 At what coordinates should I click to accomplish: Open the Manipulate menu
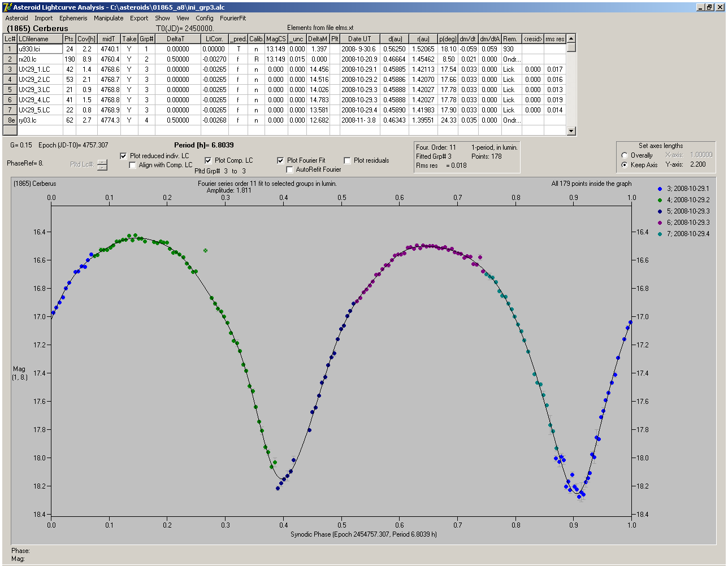click(x=109, y=18)
